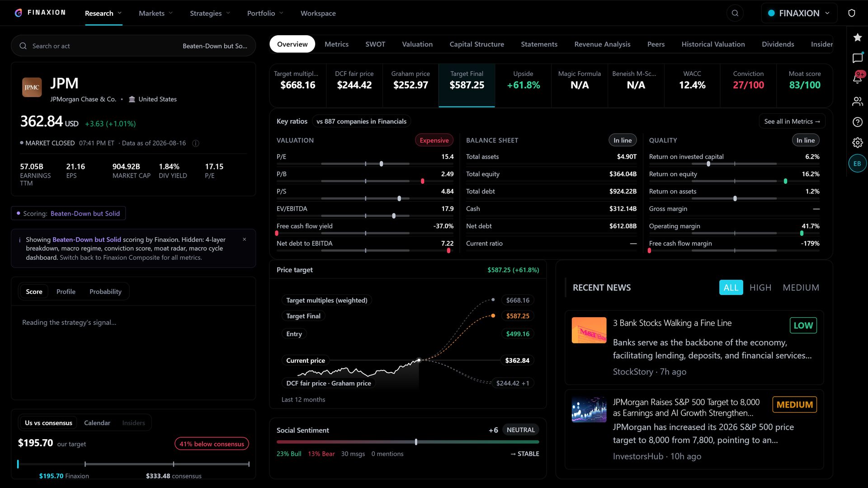
Task: Open the Historical Valuation tab
Action: 713,44
